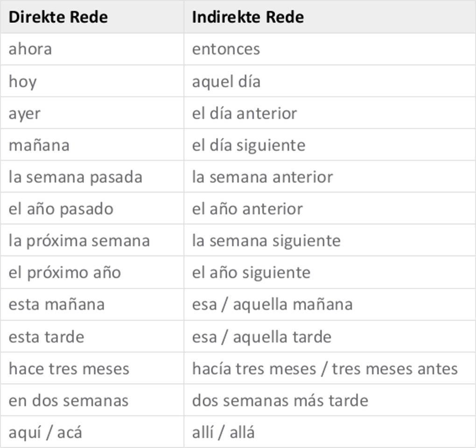Click the "el día anterior" cell

point(245,113)
